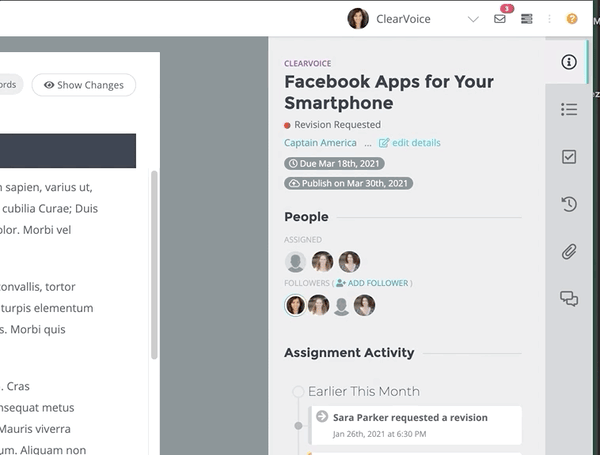This screenshot has width=600, height=455.
Task: Open the messages envelope icon
Action: coord(500,19)
